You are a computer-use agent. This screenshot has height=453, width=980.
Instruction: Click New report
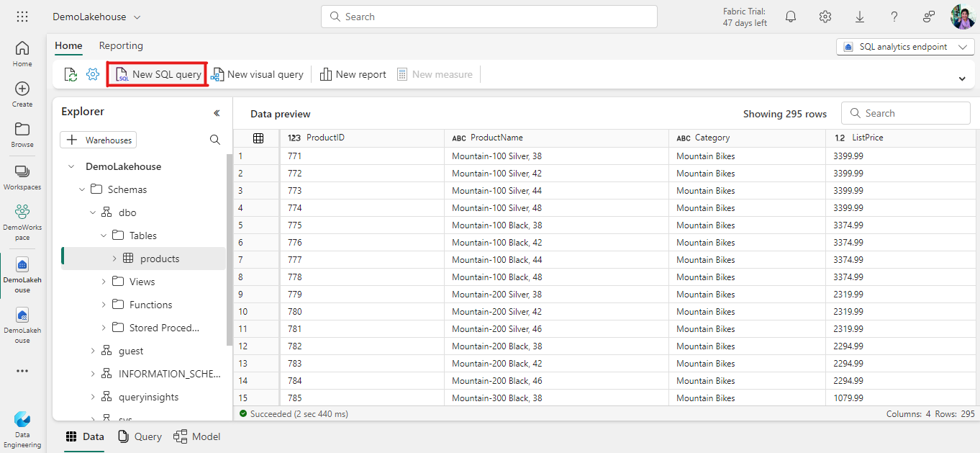[x=353, y=74]
